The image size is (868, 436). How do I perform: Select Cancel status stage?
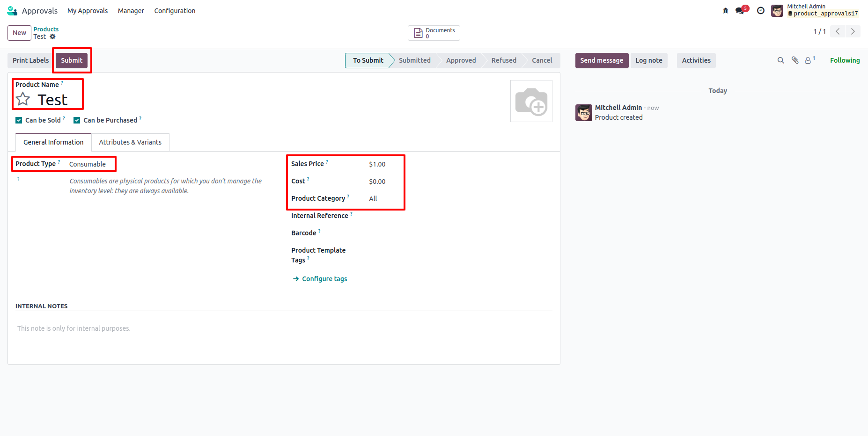pyautogui.click(x=542, y=60)
